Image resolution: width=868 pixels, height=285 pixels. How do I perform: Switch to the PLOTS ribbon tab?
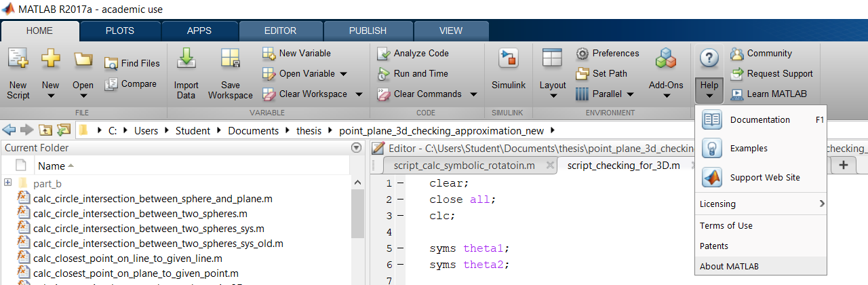(x=120, y=31)
